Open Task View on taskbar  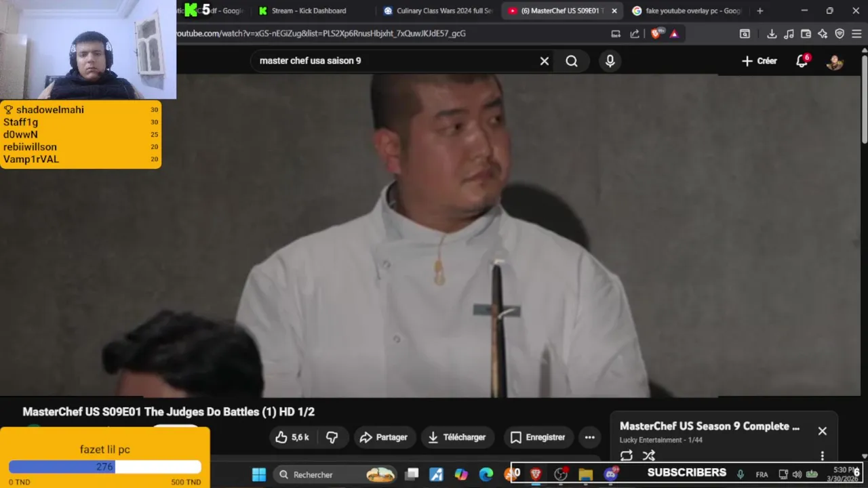(412, 474)
